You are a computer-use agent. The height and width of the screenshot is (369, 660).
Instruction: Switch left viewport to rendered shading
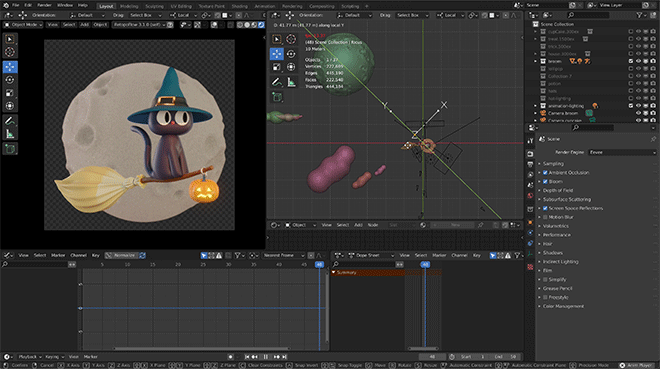pyautogui.click(x=261, y=25)
